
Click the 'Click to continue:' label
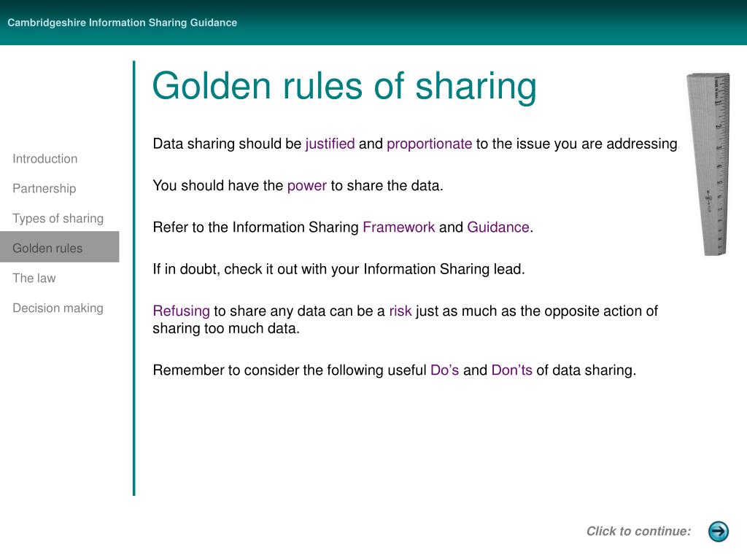click(638, 531)
